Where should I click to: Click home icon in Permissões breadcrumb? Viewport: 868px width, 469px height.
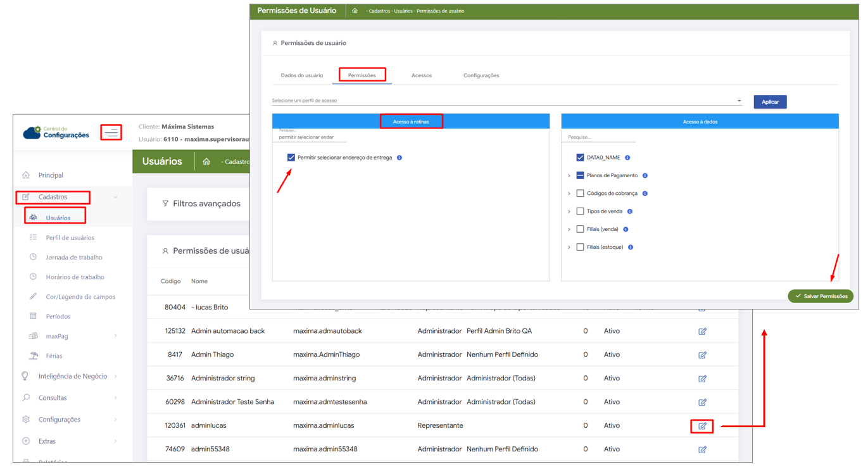pos(355,11)
